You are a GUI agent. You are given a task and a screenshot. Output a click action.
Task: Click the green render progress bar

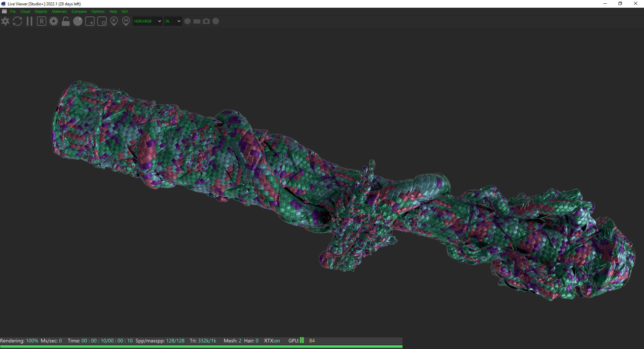pyautogui.click(x=201, y=346)
